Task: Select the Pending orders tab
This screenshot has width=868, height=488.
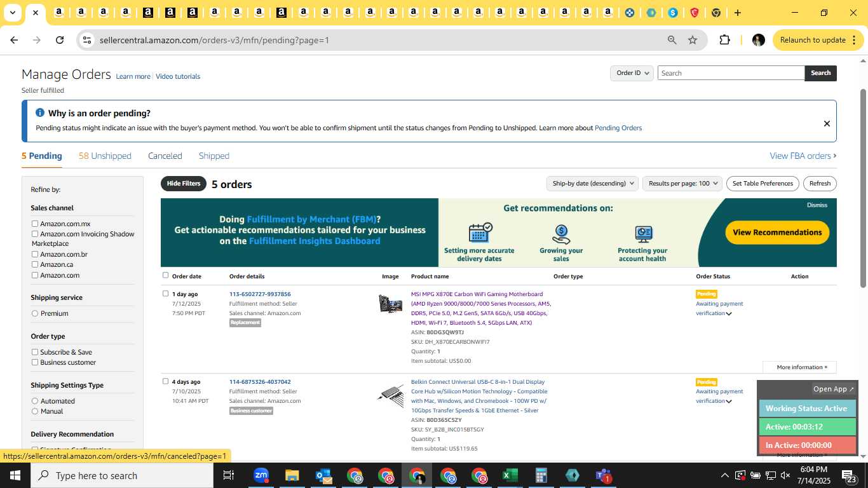Action: 42,156
